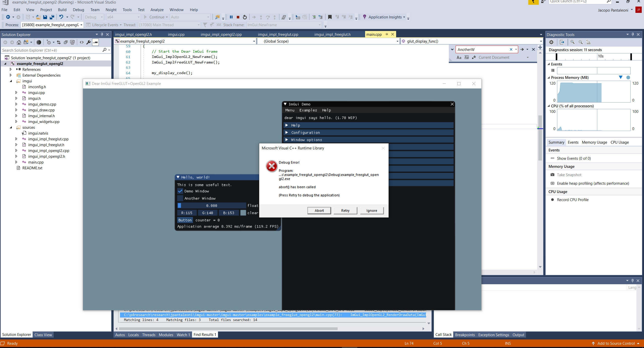Stop debugging using the red square icon
The width and height of the screenshot is (644, 348).
[238, 17]
